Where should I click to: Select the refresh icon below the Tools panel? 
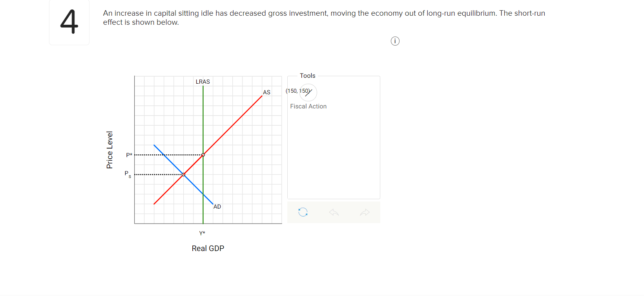302,212
